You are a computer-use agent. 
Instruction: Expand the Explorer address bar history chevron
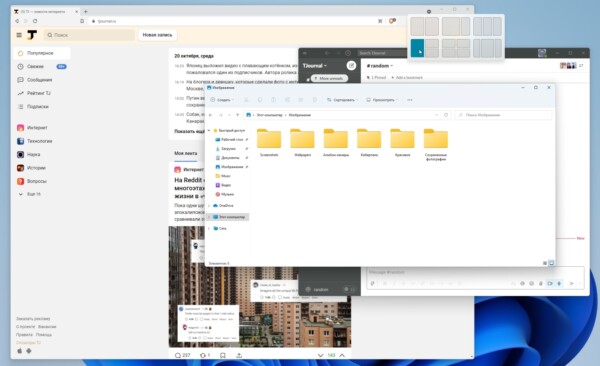click(x=437, y=115)
